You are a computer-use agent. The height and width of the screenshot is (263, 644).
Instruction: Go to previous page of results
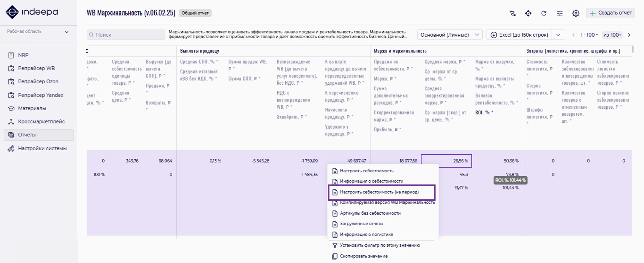(573, 35)
